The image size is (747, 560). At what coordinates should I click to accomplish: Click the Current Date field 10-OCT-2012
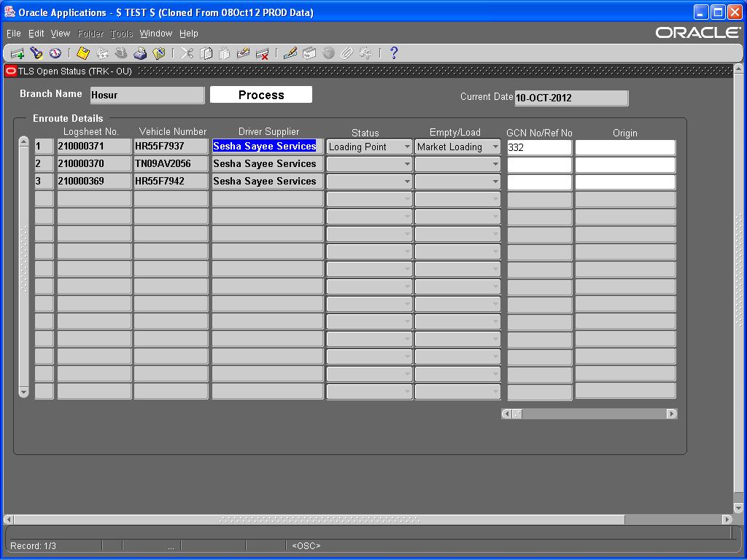pos(571,98)
